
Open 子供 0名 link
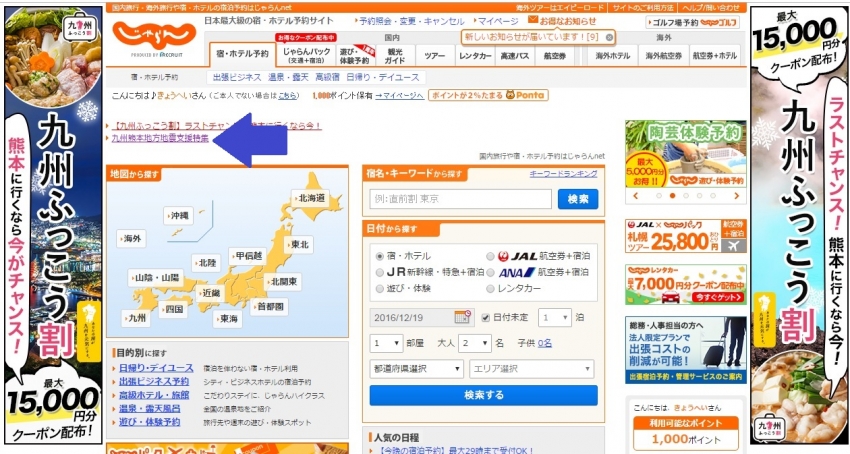tap(544, 343)
